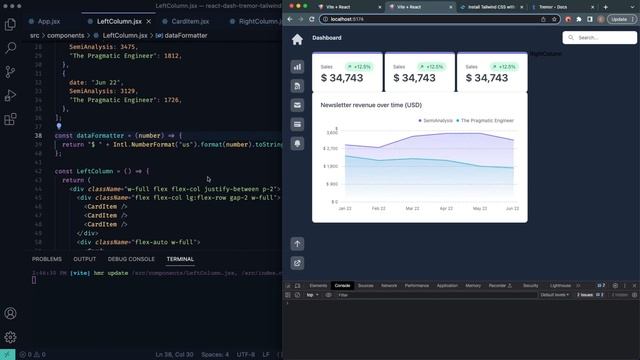Switch to RightColumn.jsx editor tab
Image resolution: width=640 pixels, height=360 pixels.
pyautogui.click(x=255, y=21)
